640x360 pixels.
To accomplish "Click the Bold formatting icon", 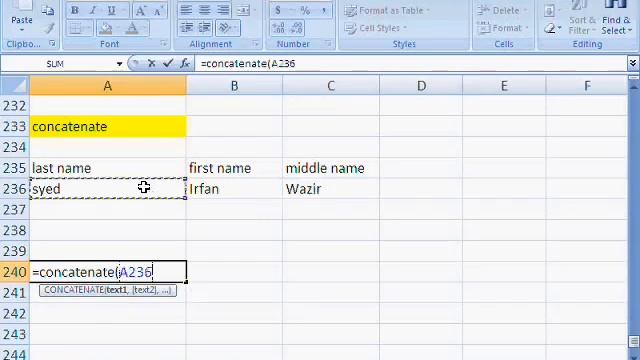I will (x=75, y=11).
